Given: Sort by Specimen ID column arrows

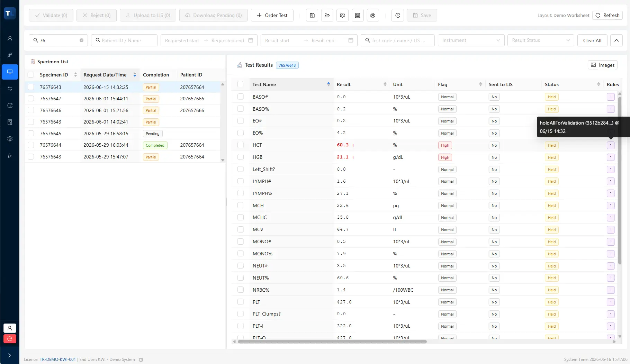Looking at the screenshot, I should (75, 75).
